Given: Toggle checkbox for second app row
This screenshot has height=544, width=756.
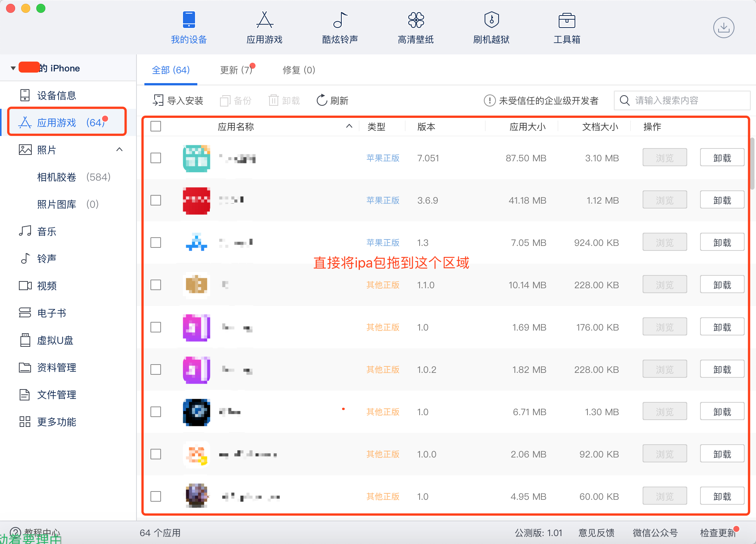Looking at the screenshot, I should coord(155,200).
